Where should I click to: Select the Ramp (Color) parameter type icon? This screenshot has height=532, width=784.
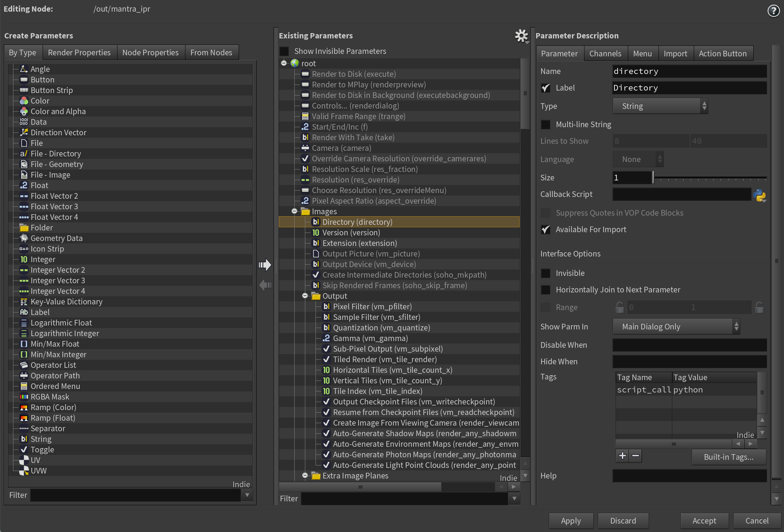coord(24,408)
